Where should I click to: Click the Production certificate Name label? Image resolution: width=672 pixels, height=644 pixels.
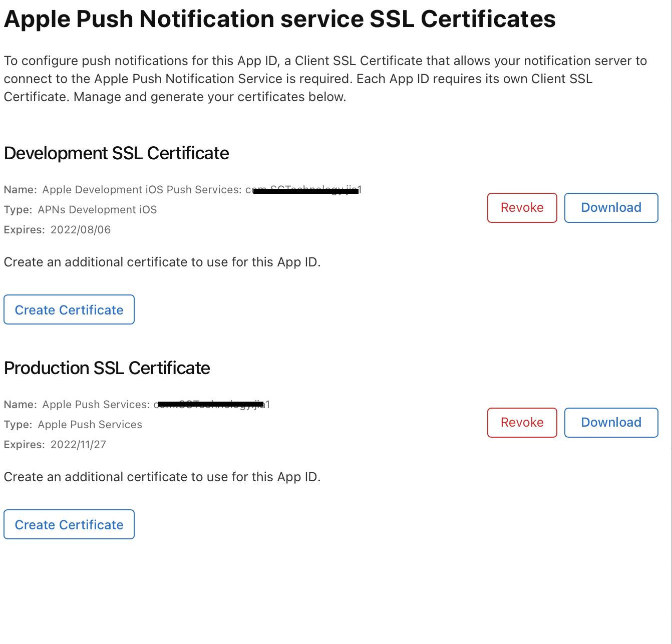coord(20,405)
